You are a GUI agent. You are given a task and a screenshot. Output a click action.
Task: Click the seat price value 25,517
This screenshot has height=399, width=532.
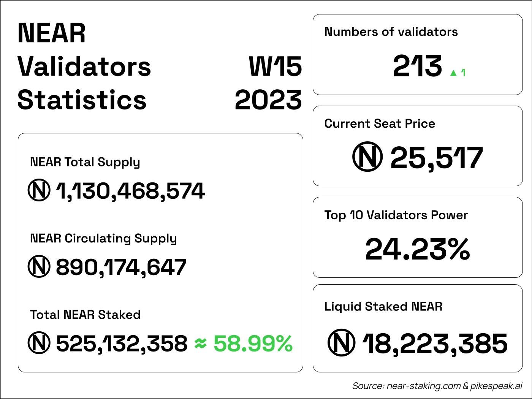click(436, 158)
